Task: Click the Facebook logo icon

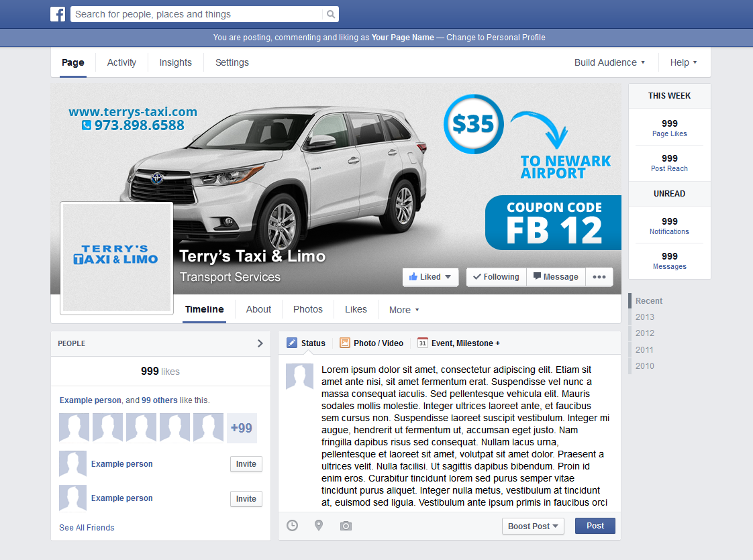Action: point(58,14)
